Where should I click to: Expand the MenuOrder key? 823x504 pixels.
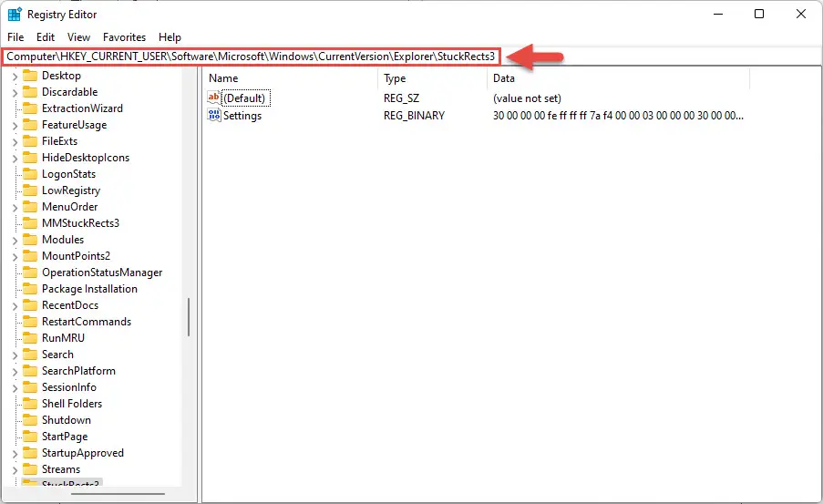coord(15,208)
